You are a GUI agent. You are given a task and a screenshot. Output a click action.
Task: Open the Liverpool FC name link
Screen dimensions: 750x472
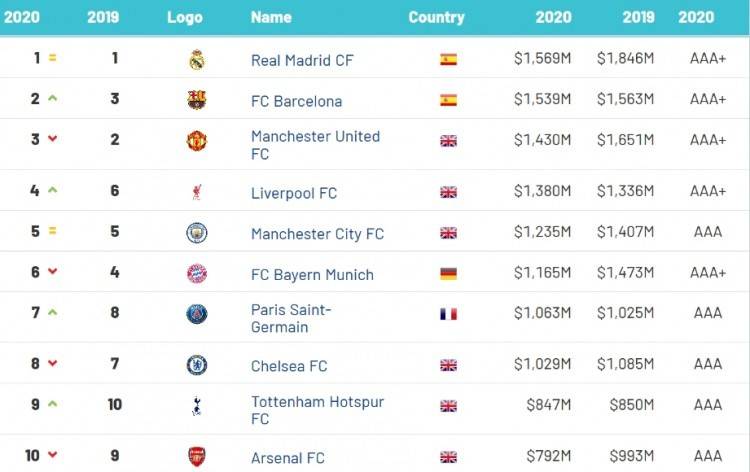coord(294,193)
